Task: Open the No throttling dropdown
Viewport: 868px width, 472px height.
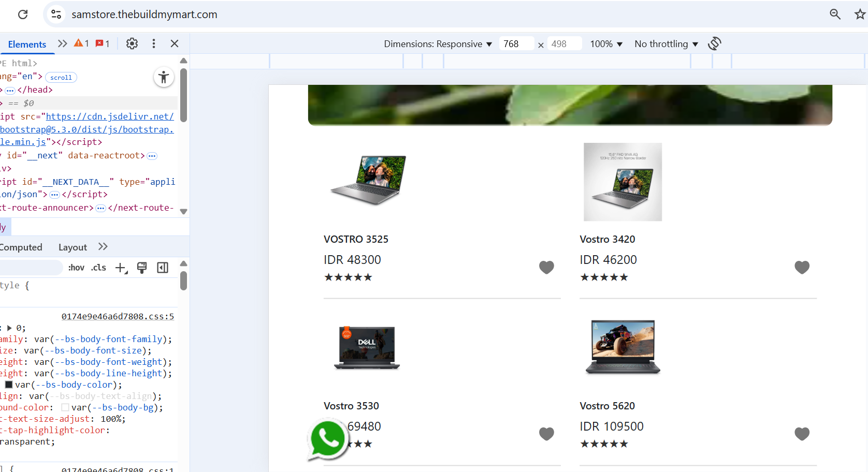Action: pos(666,44)
